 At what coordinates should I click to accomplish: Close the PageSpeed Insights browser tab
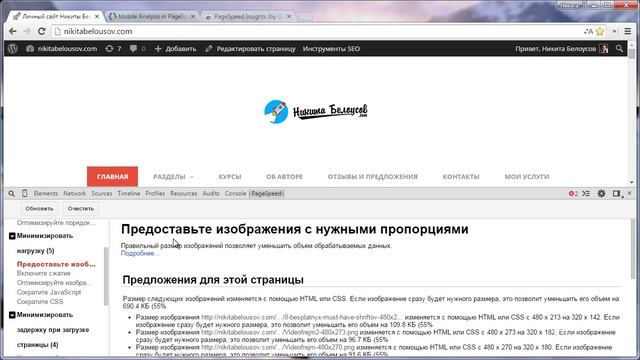tap(289, 17)
